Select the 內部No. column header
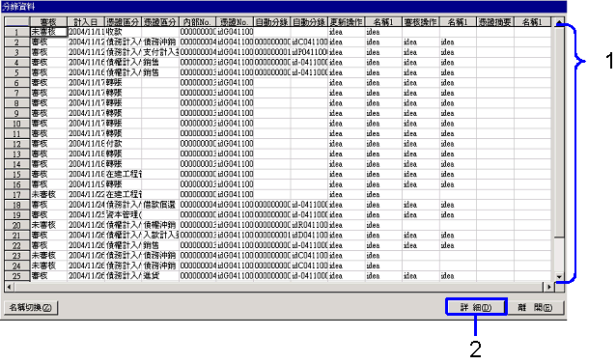The image size is (616, 364). coord(198,22)
